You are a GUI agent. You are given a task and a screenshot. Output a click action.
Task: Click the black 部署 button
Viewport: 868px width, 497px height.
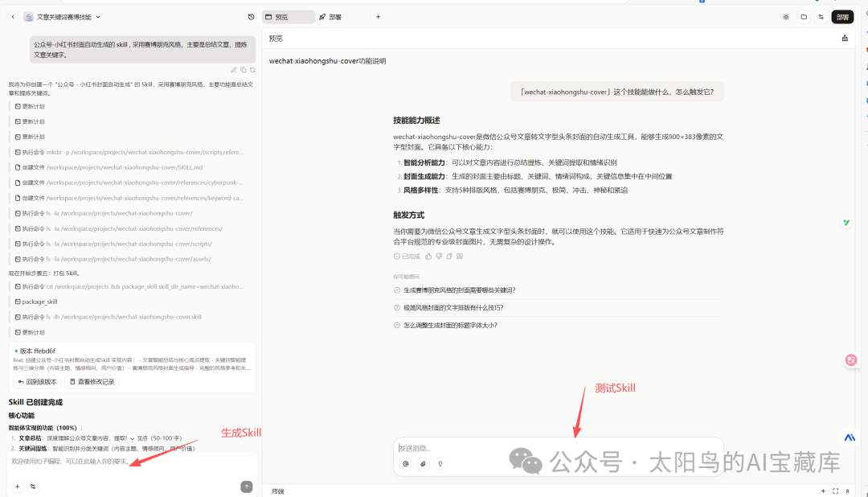click(x=842, y=17)
